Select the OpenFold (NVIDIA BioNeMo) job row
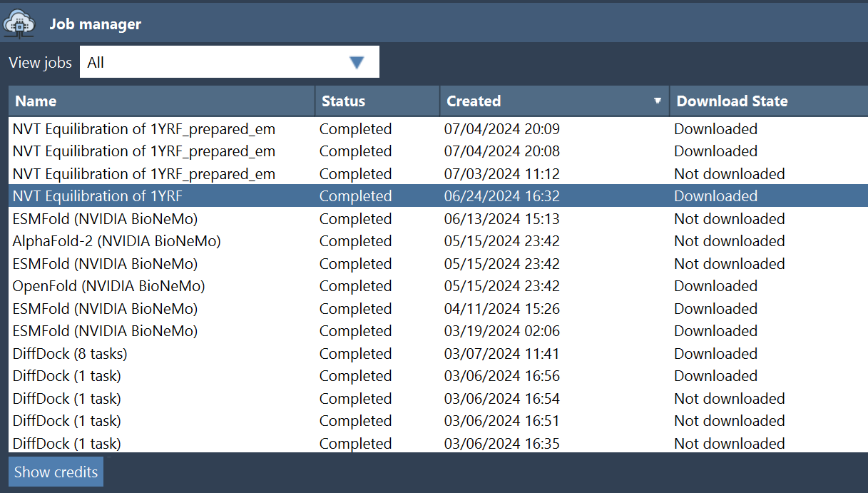This screenshot has width=868, height=493. point(109,286)
